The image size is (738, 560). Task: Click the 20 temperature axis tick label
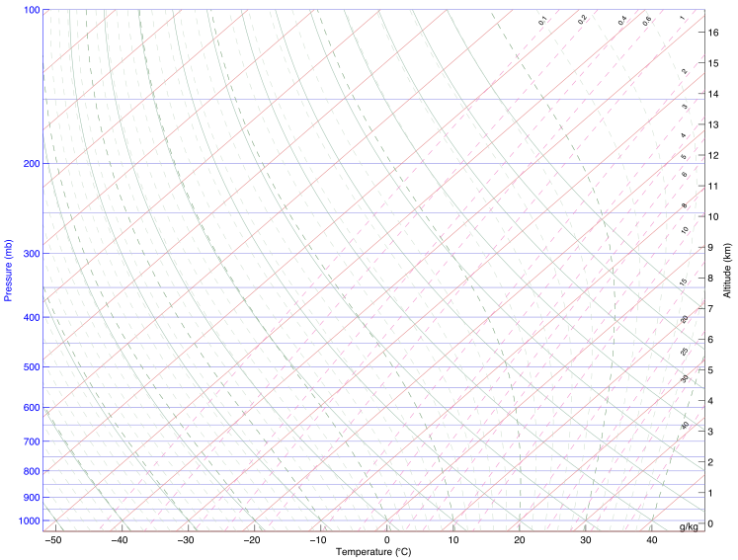click(520, 540)
